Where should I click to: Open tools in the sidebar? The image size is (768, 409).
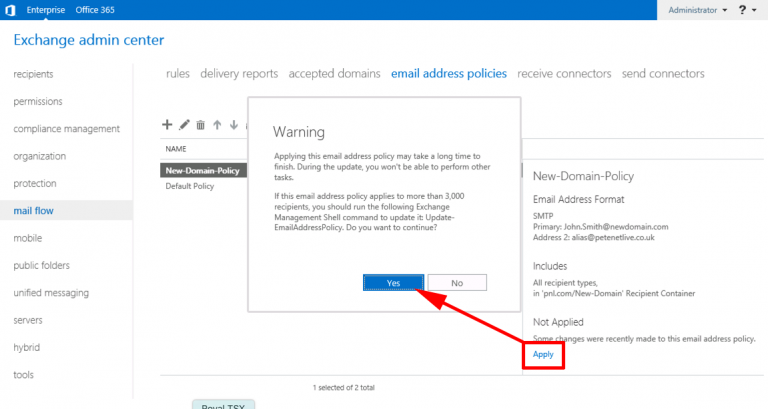[24, 375]
